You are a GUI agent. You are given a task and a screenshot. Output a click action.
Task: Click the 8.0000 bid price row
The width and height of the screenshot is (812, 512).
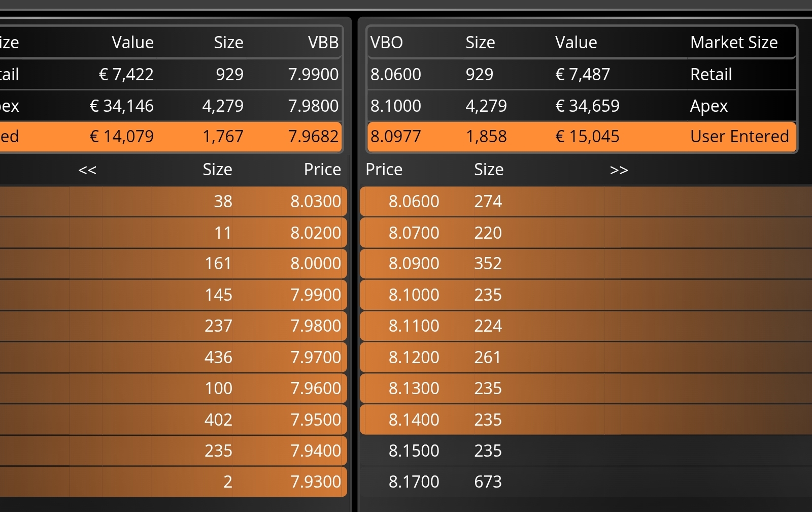[x=315, y=264]
